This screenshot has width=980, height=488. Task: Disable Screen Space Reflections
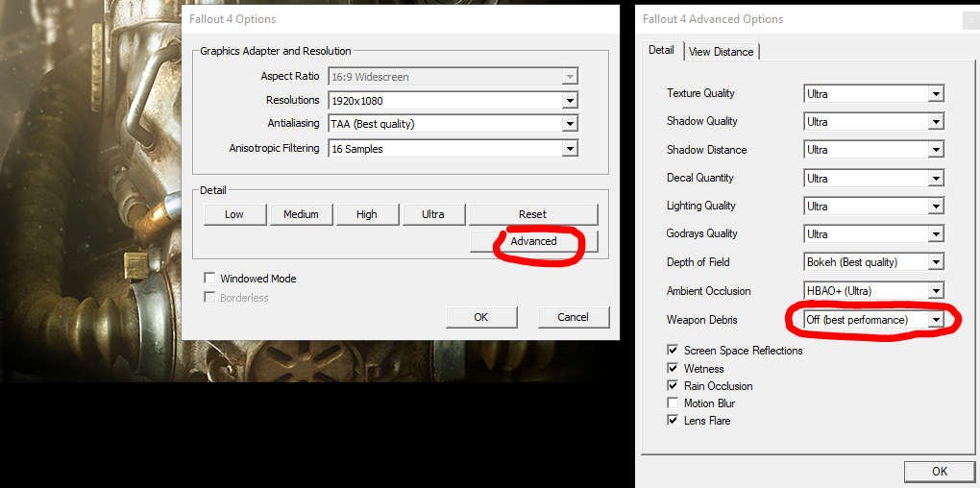(x=673, y=351)
